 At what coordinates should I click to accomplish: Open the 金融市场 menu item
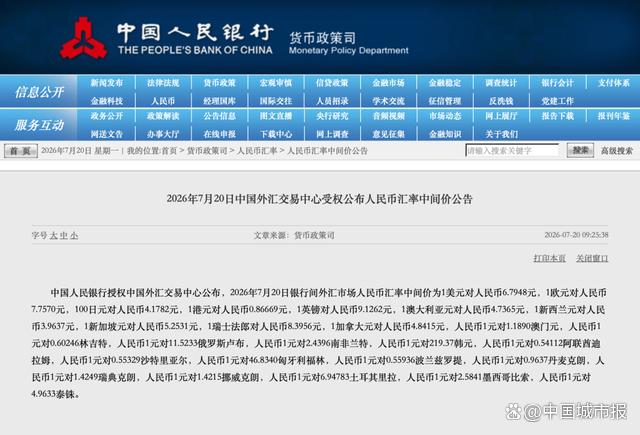(389, 83)
